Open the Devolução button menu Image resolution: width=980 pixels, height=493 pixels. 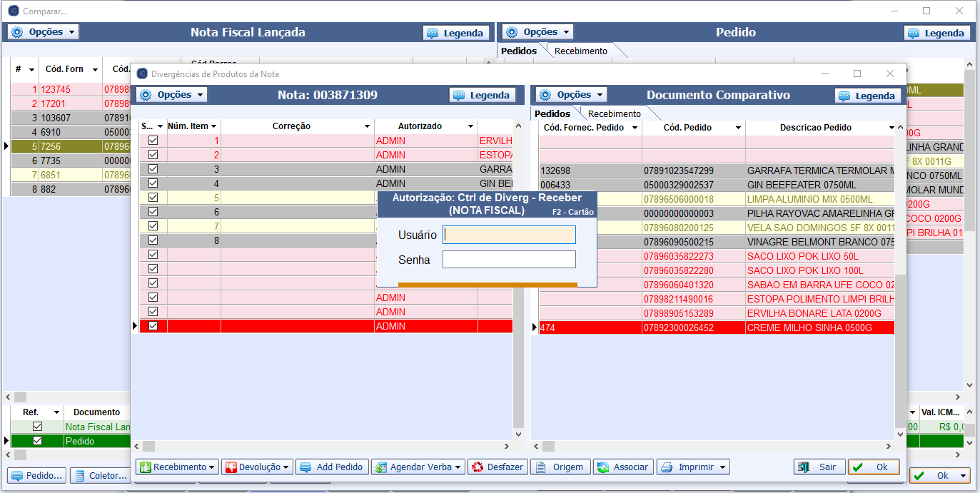pos(257,467)
